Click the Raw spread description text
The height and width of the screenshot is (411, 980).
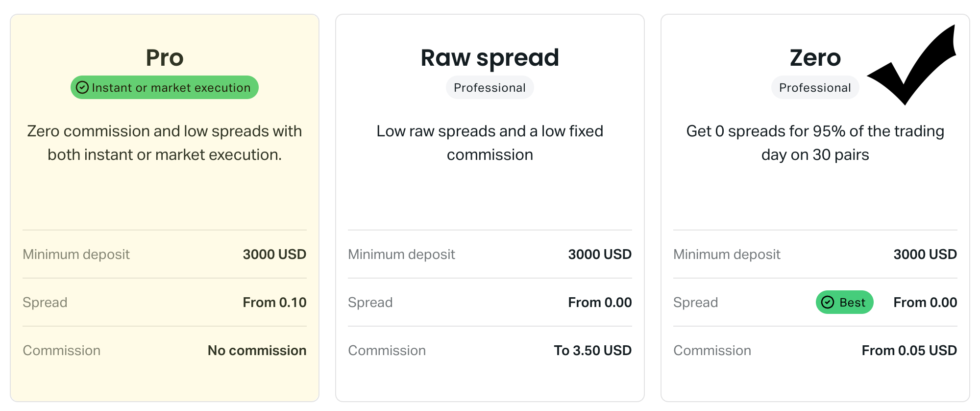click(x=490, y=143)
